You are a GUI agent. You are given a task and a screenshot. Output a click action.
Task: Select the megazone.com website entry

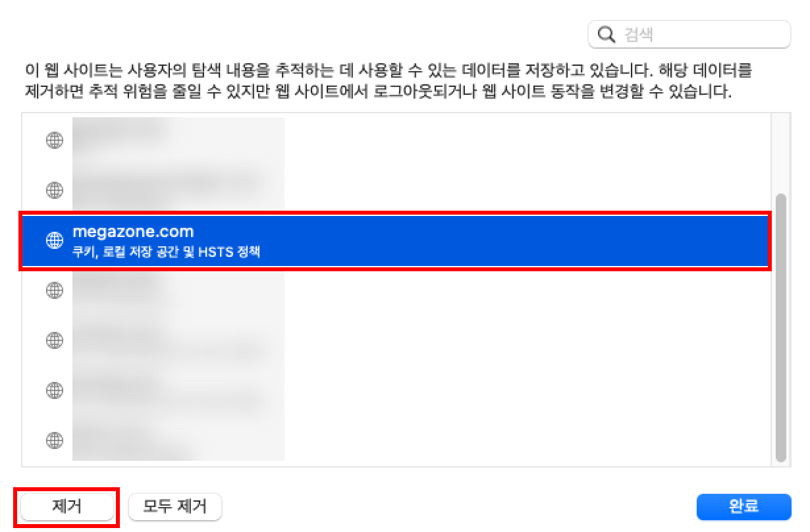(x=396, y=240)
